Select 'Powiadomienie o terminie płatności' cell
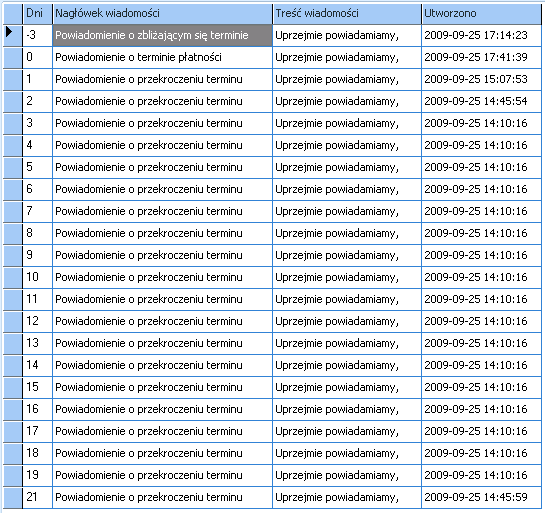 pos(162,57)
